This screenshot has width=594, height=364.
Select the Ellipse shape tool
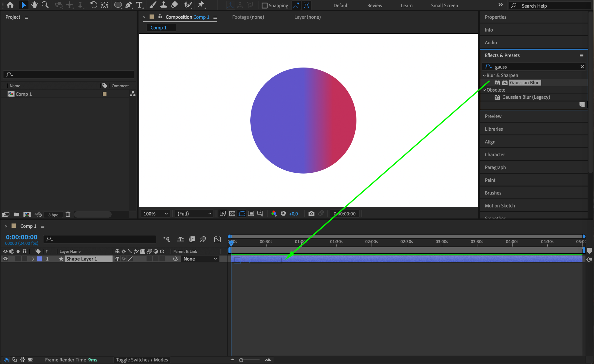118,5
